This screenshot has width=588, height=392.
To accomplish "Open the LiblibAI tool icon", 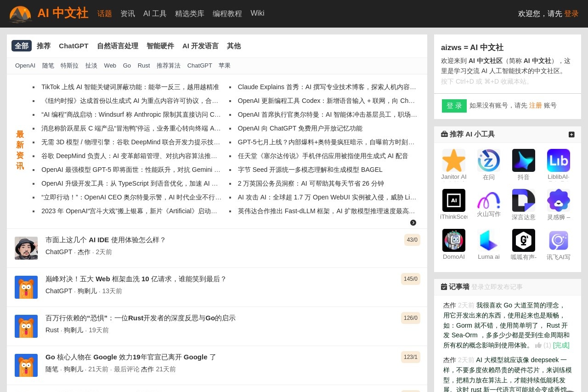I will pyautogui.click(x=559, y=160).
